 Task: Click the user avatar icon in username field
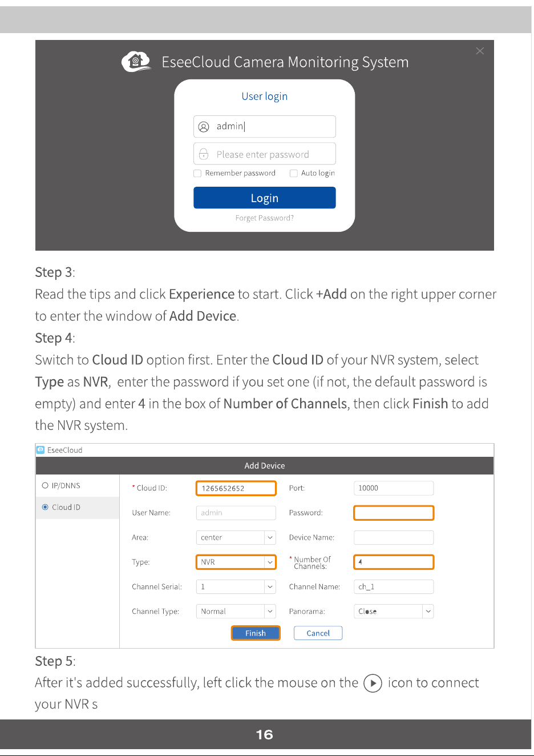[204, 127]
